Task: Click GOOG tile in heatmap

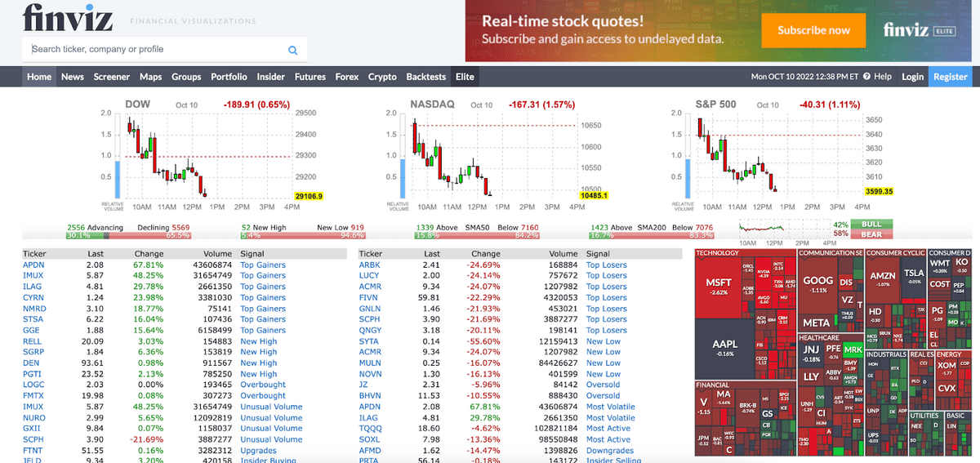Action: [817, 283]
